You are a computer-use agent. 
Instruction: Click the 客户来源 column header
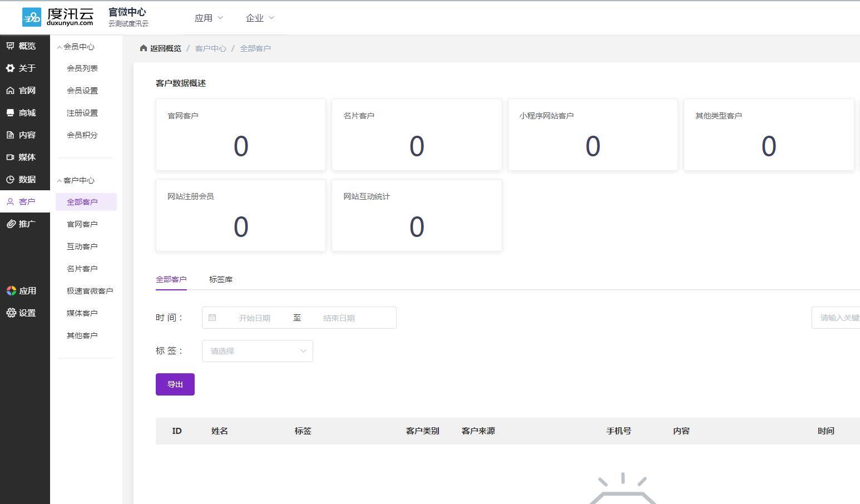(478, 431)
